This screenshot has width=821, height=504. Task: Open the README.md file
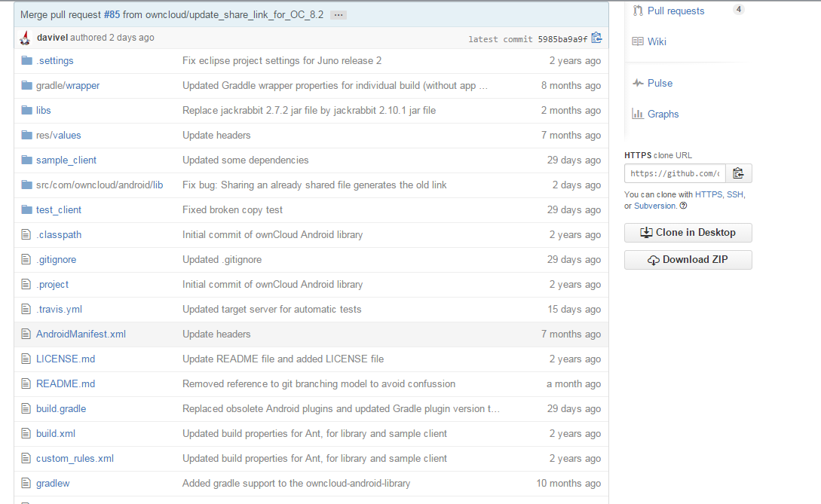point(66,384)
